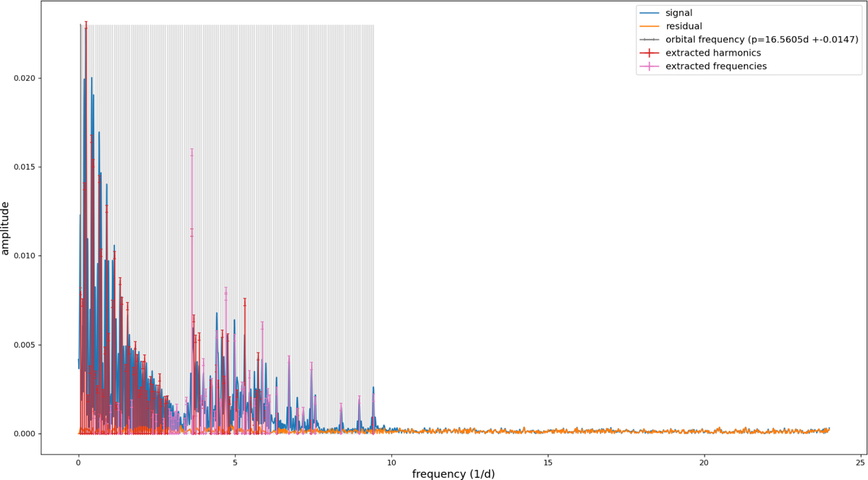Click the pink extracted frequencies legend marker
This screenshot has width=868, height=480.
650,67
